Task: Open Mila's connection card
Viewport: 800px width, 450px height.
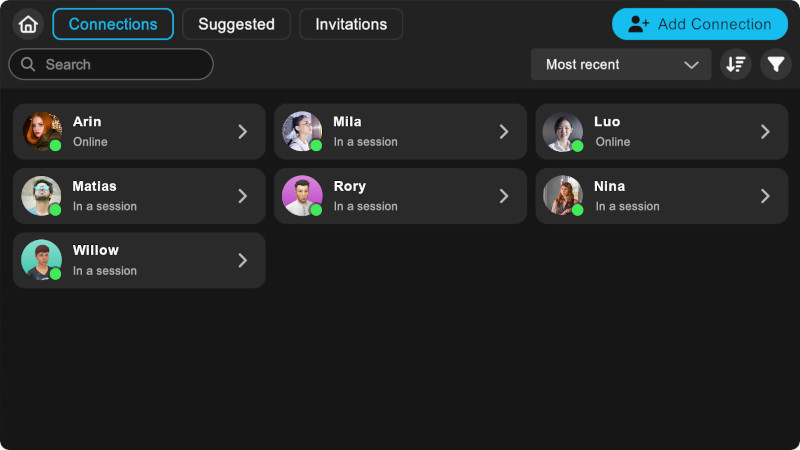Action: click(400, 132)
